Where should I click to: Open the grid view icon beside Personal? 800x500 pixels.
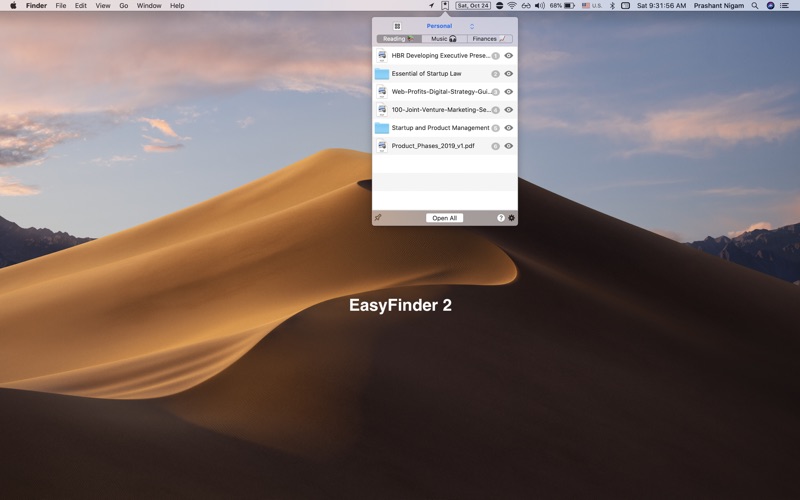[397, 26]
